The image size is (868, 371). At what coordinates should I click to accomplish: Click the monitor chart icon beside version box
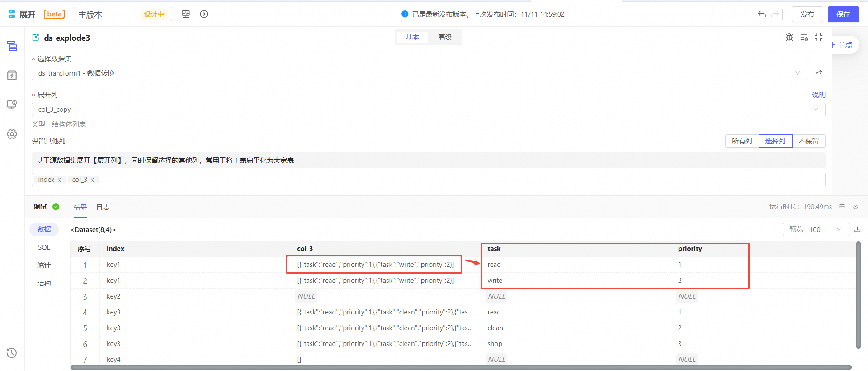coord(186,14)
